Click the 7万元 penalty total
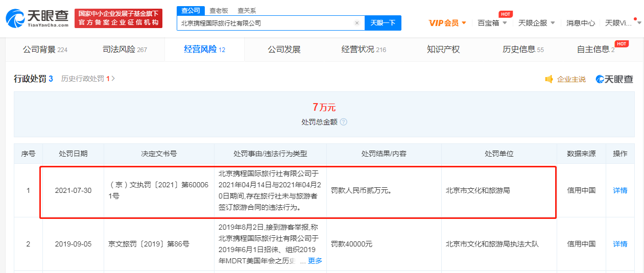Image resolution: width=644 pixels, height=273 pixels. coord(324,107)
